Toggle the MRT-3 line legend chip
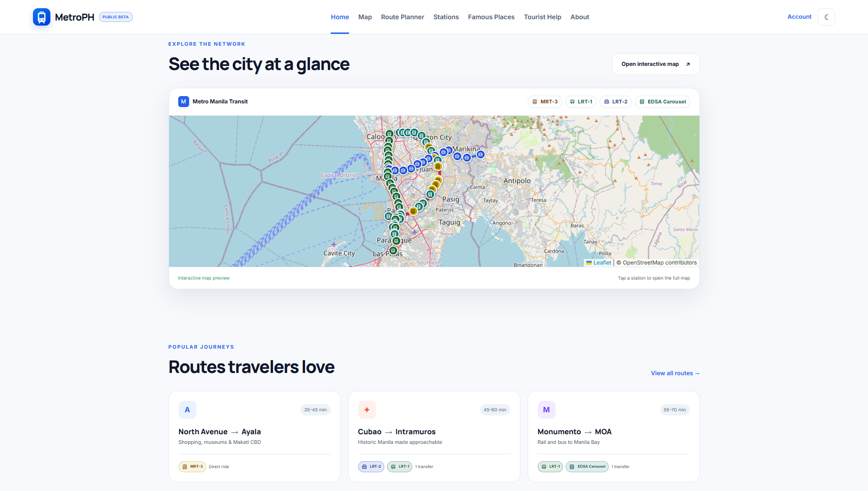This screenshot has height=491, width=868. click(x=545, y=102)
